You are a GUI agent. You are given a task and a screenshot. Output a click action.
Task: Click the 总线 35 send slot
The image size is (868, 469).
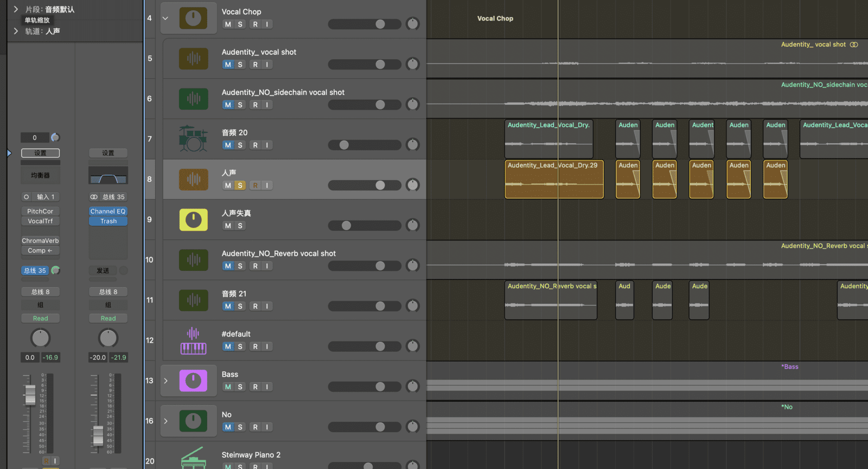pos(35,270)
